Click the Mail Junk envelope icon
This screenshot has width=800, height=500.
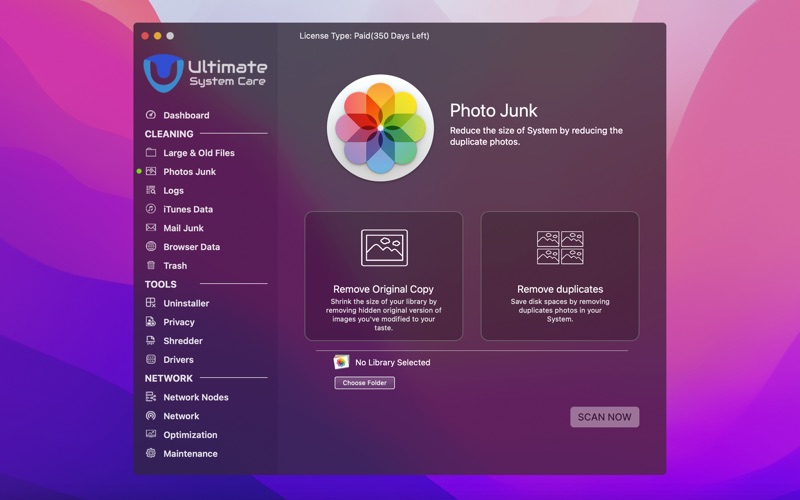(x=151, y=228)
